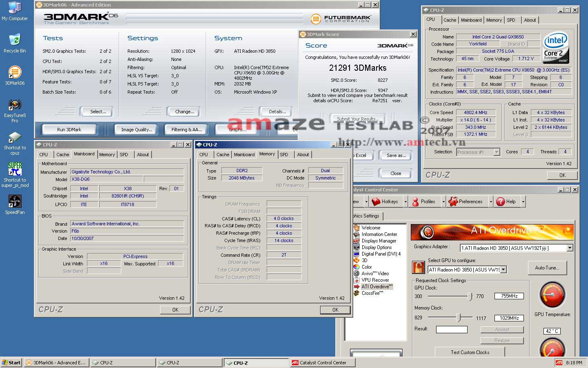
Task: Click the ATI tray icon near clock
Action: [559, 363]
